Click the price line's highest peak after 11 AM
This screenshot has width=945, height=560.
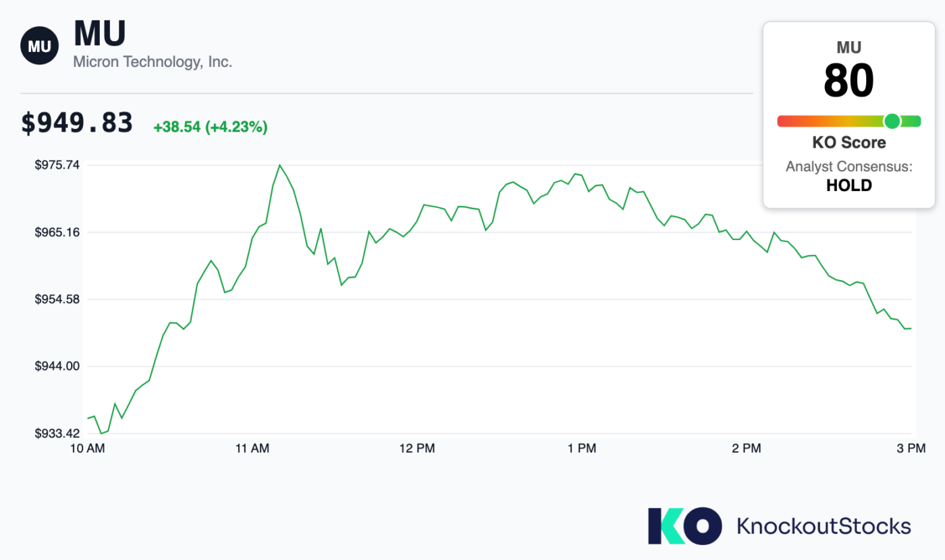(279, 165)
